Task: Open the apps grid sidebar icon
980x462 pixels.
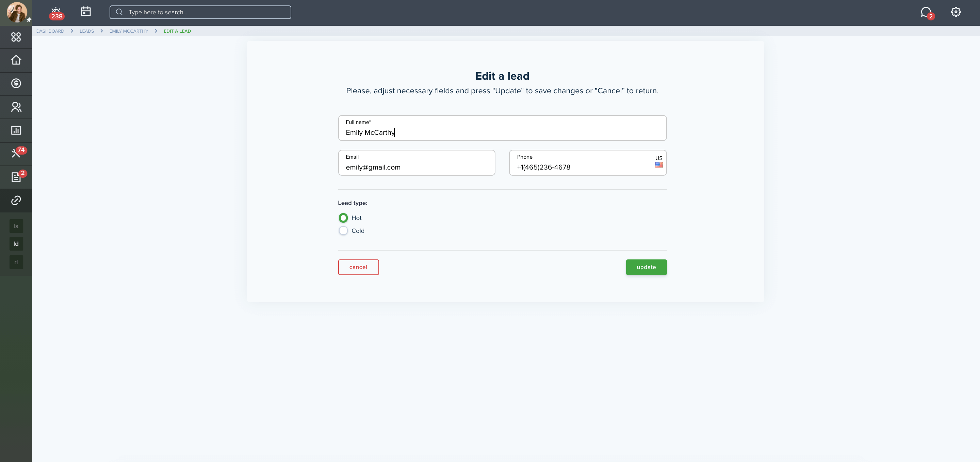Action: pos(16,37)
